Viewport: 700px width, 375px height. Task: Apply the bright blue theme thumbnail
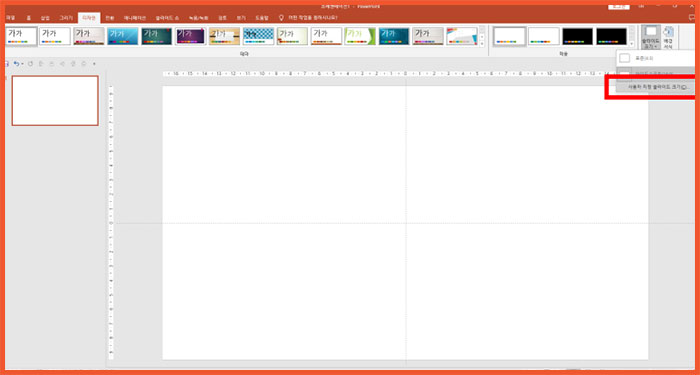[x=123, y=36]
